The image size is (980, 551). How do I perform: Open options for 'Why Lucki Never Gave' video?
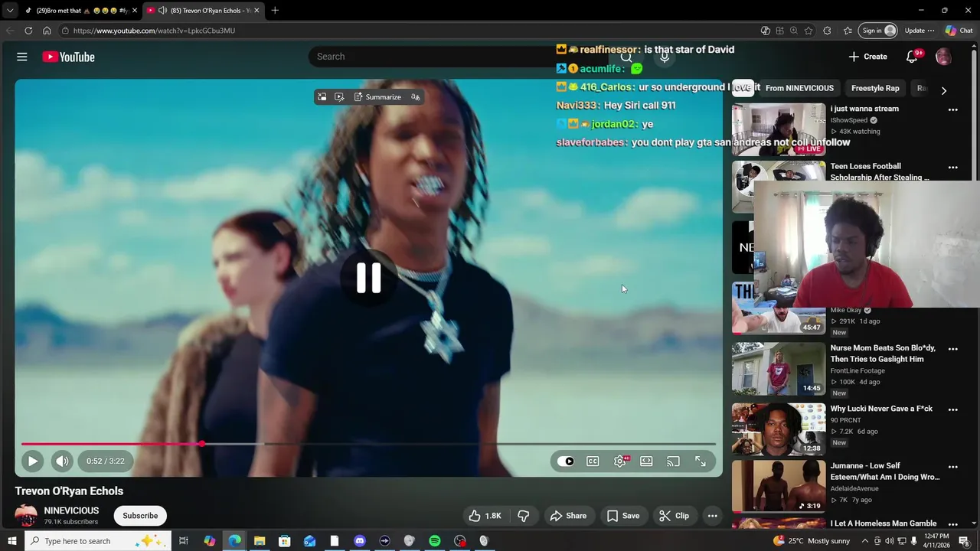tap(953, 409)
